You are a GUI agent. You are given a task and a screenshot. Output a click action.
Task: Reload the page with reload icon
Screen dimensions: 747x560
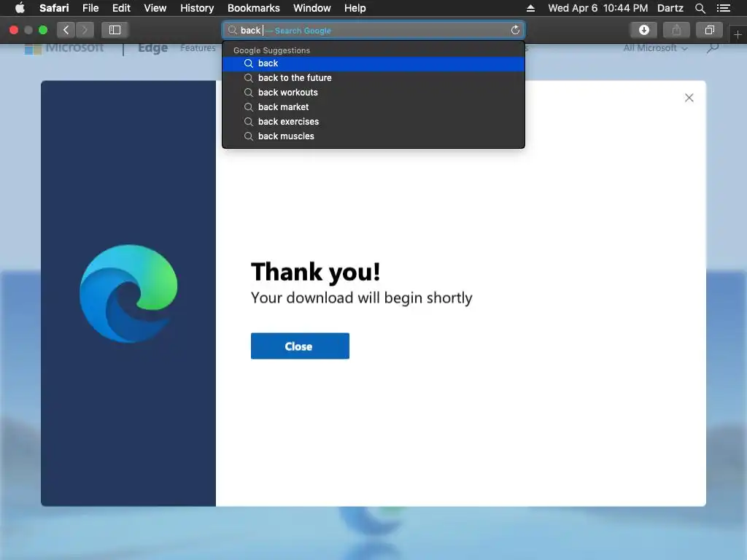(x=515, y=30)
